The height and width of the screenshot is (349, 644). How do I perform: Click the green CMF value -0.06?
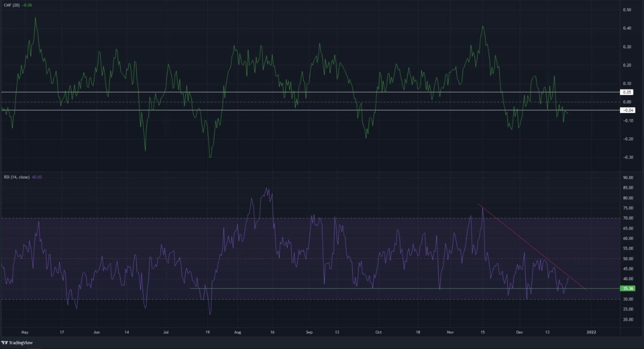27,5
